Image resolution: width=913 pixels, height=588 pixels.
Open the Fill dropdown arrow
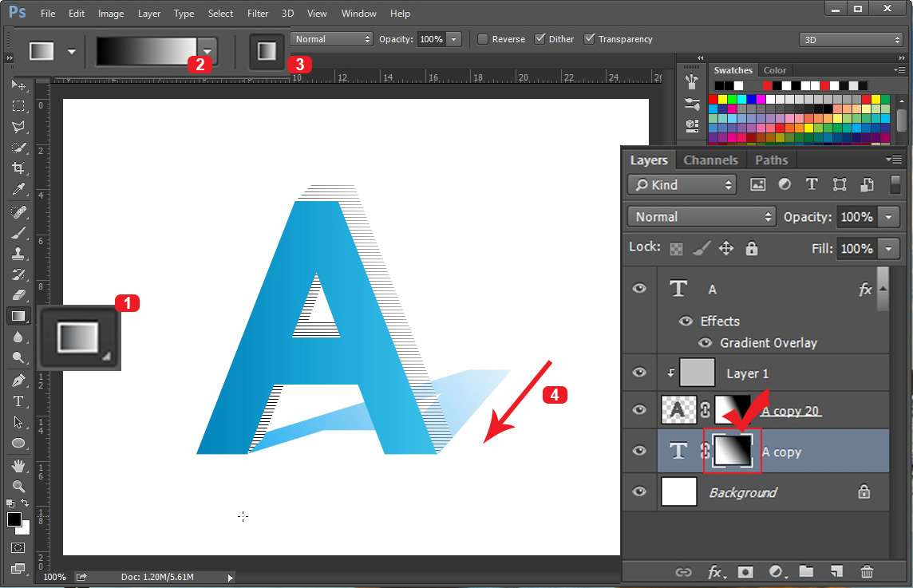coord(888,249)
